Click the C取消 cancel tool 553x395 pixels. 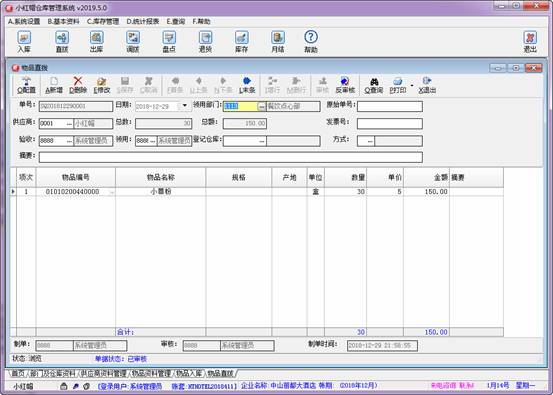coord(148,85)
